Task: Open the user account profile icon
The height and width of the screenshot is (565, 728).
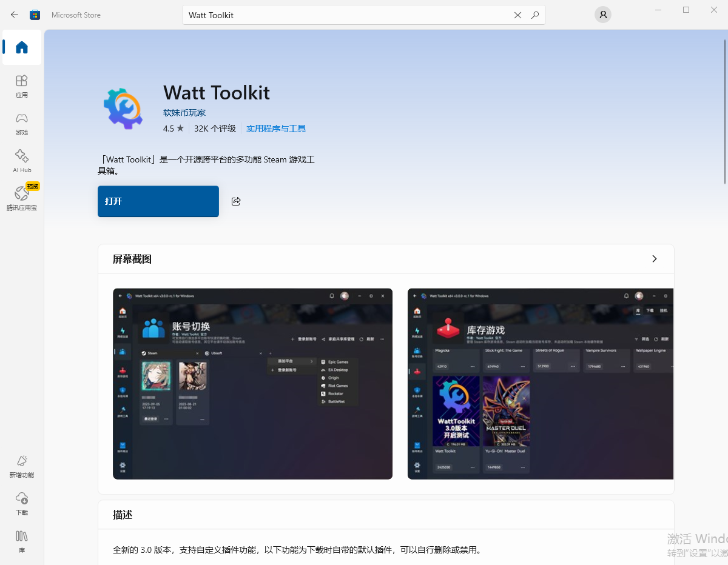Action: click(x=602, y=15)
